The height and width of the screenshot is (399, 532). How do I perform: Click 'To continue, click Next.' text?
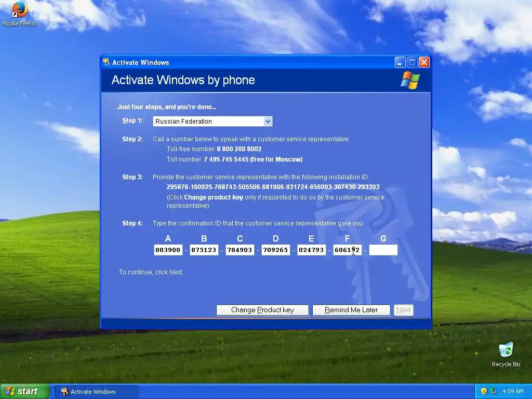(x=151, y=272)
